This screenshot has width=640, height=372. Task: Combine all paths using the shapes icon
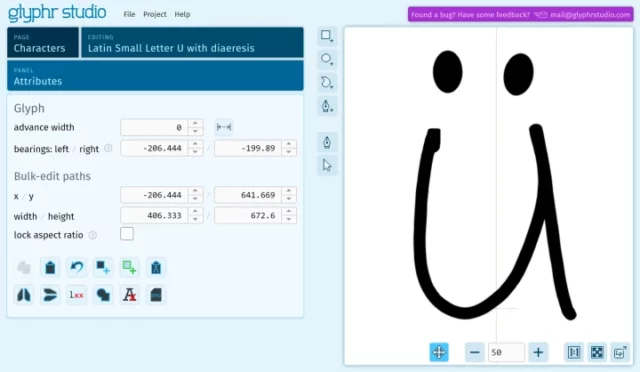(x=103, y=294)
